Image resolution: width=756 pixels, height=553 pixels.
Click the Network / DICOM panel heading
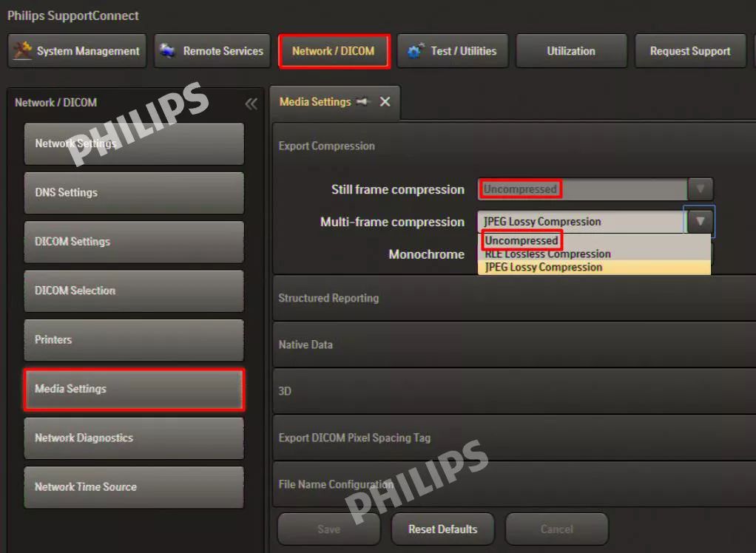coord(56,103)
